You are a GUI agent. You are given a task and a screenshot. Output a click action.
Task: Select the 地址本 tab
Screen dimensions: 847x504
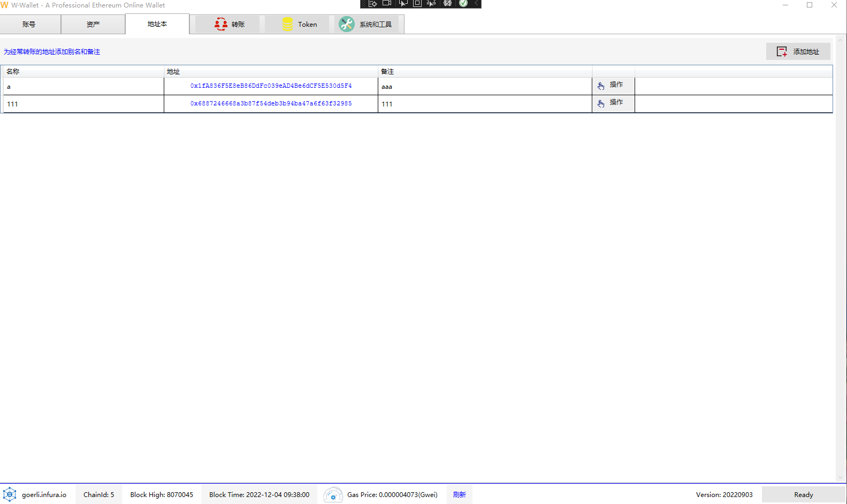tap(157, 24)
